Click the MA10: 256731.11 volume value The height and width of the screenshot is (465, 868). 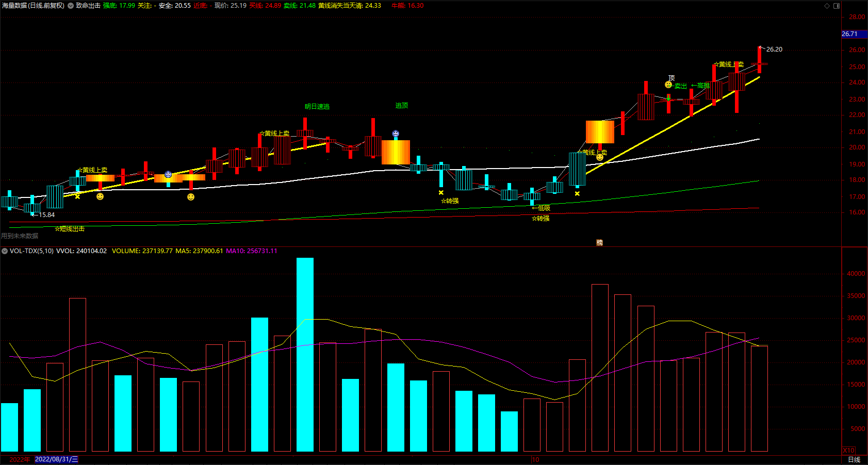(252, 251)
